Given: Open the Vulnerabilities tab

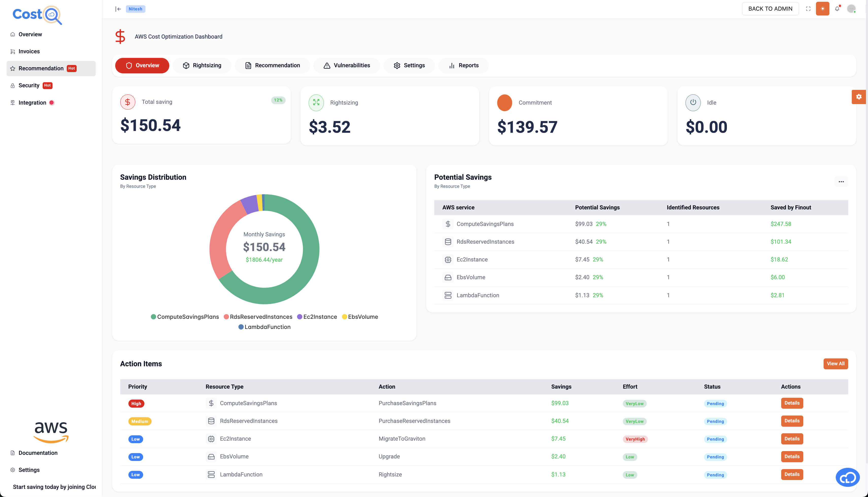Looking at the screenshot, I should [x=347, y=65].
